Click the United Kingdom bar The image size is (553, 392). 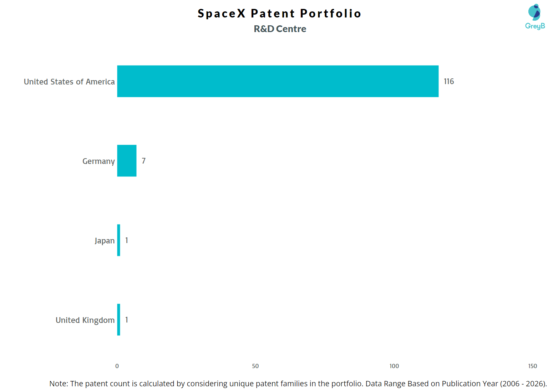tap(118, 320)
